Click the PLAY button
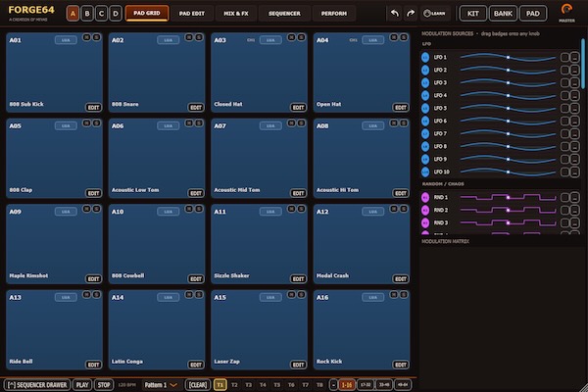588x392 pixels. click(82, 385)
